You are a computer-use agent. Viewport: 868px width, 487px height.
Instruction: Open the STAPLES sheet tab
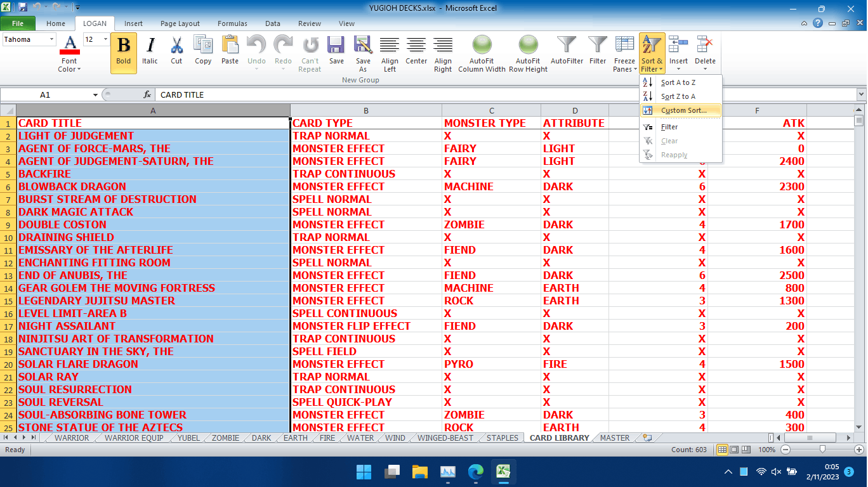(x=503, y=438)
